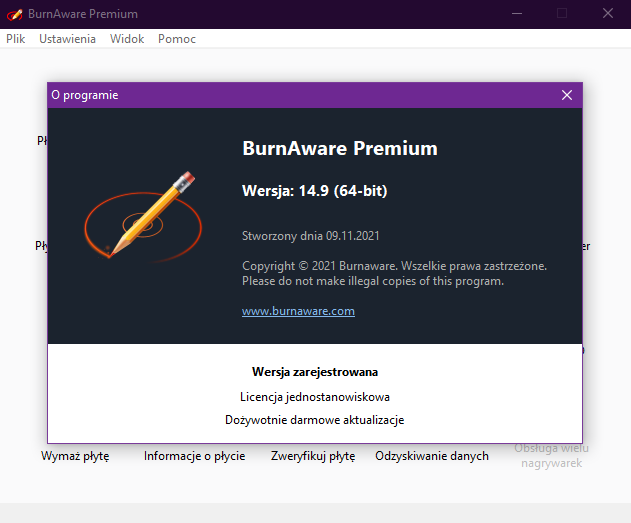
Task: Minimize the BurnAware Premium window
Action: 517,14
